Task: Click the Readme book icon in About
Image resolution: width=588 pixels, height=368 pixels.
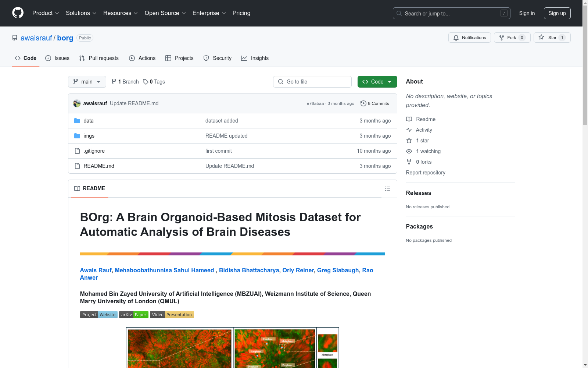Action: [x=409, y=119]
